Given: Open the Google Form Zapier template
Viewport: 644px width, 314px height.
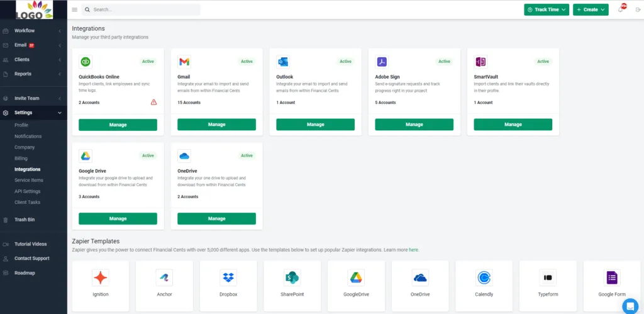Looking at the screenshot, I should point(612,286).
